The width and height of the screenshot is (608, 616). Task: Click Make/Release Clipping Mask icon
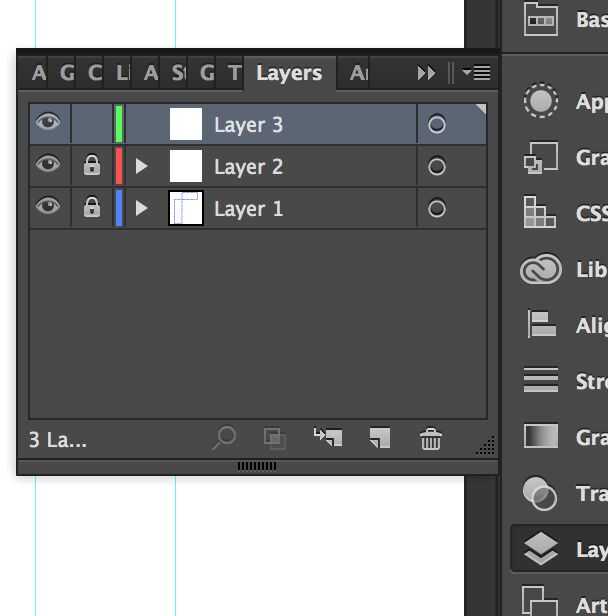[x=274, y=438]
